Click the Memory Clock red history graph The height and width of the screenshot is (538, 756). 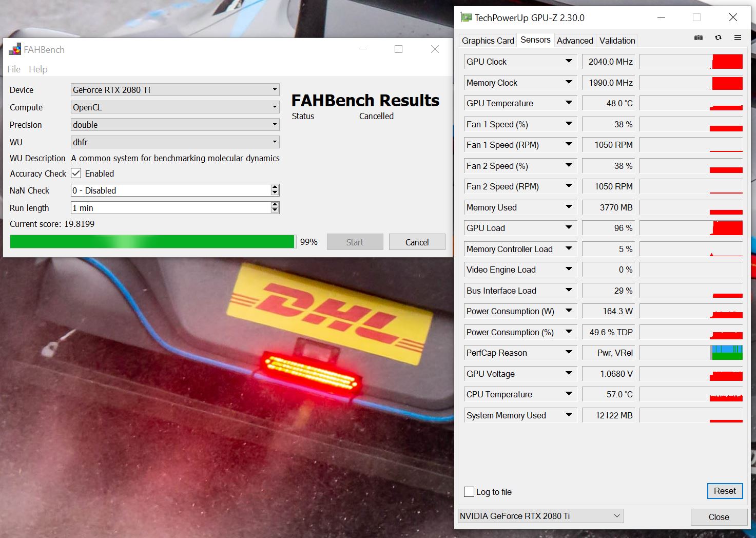(691, 83)
